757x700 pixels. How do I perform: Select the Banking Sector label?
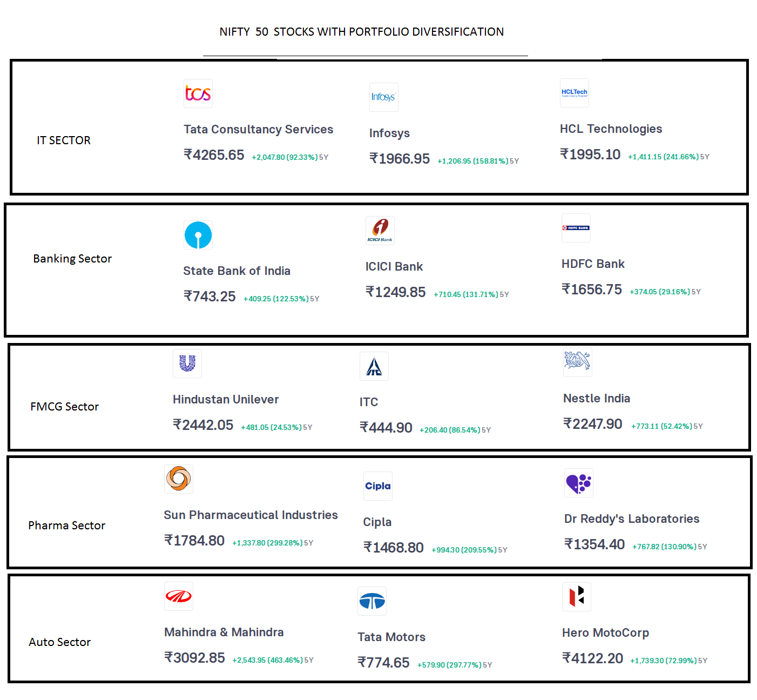point(72,259)
